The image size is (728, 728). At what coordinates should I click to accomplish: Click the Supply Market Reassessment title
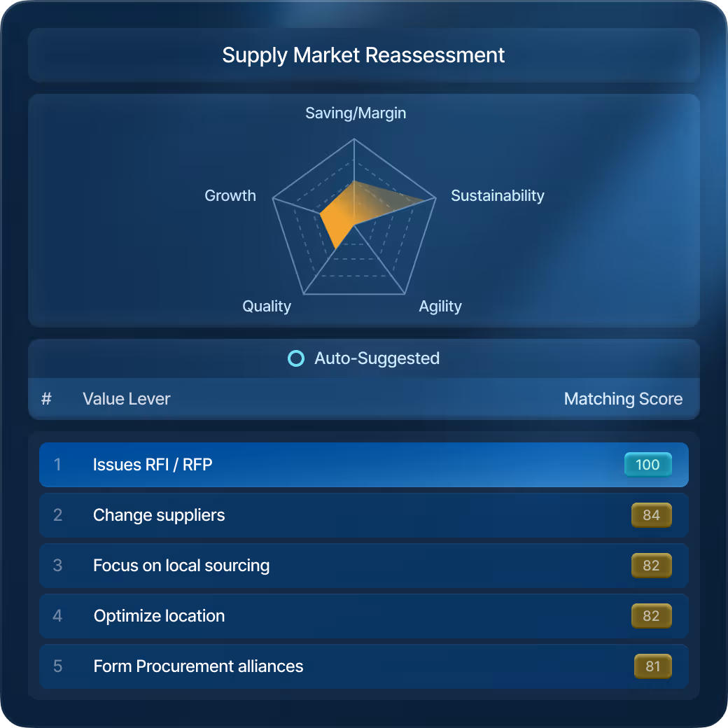[x=363, y=55]
